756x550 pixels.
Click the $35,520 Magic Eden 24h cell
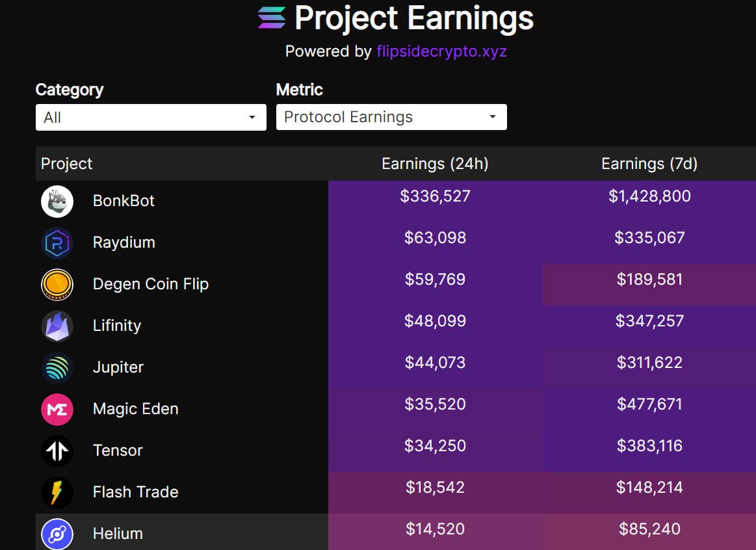pyautogui.click(x=436, y=409)
